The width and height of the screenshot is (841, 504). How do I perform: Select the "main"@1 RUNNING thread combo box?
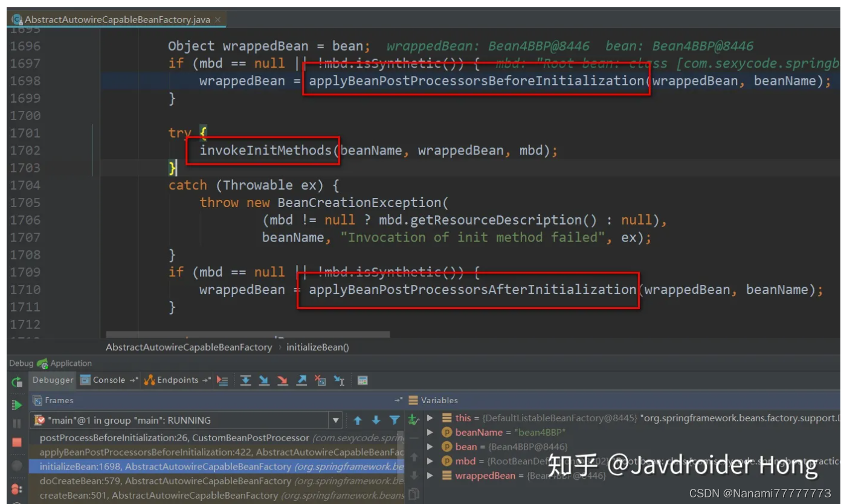click(x=187, y=420)
